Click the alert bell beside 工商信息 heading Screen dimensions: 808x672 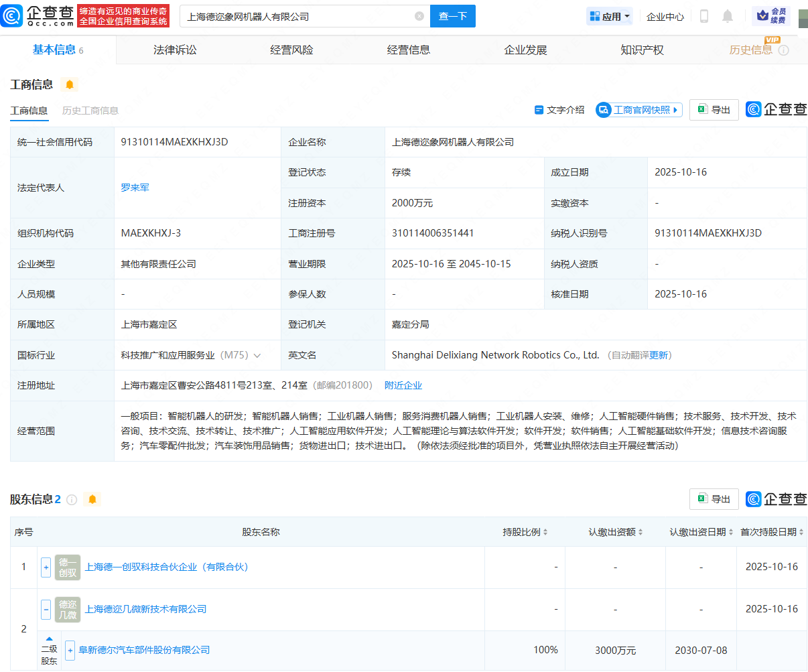click(x=70, y=84)
